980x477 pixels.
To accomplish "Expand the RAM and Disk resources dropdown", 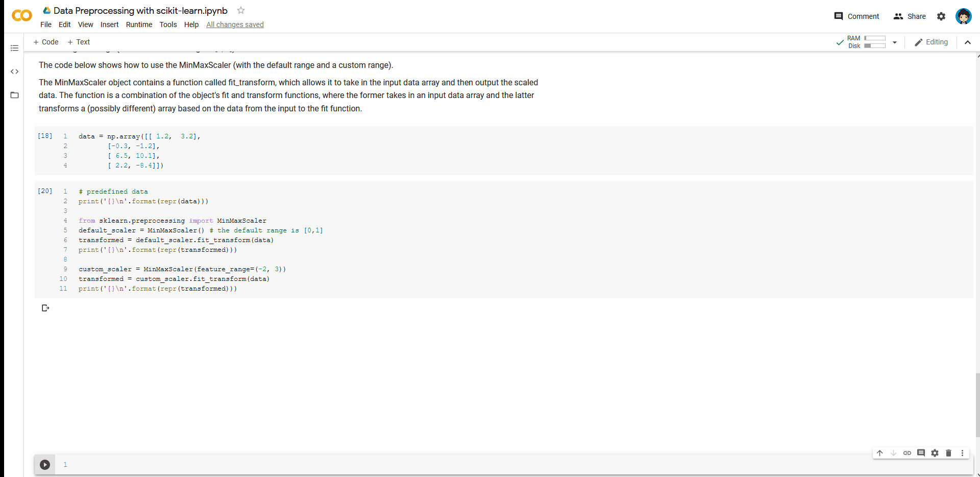I will coord(895,42).
